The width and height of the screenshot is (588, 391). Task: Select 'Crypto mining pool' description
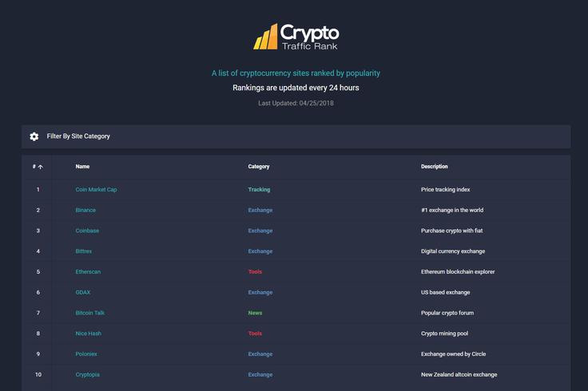[445, 334]
